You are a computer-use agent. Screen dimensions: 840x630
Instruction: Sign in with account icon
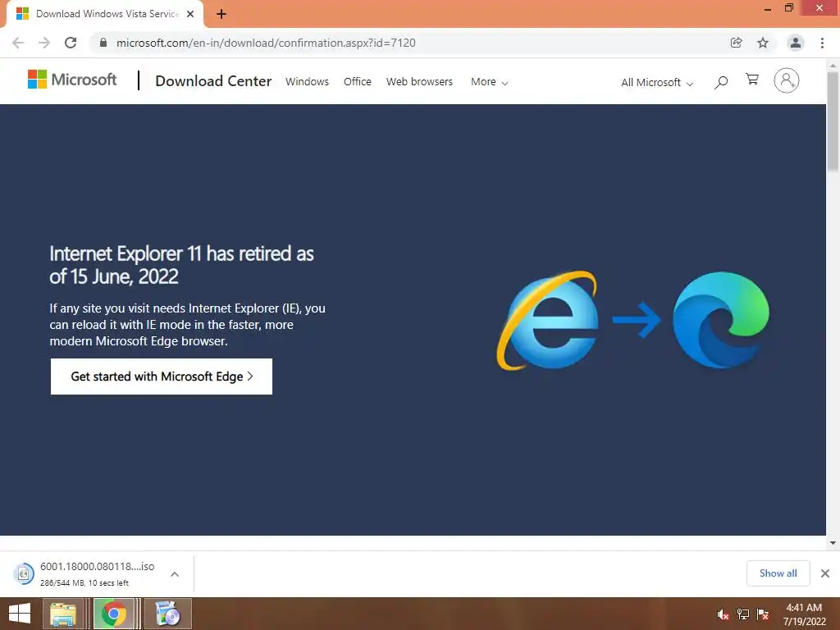(x=787, y=80)
